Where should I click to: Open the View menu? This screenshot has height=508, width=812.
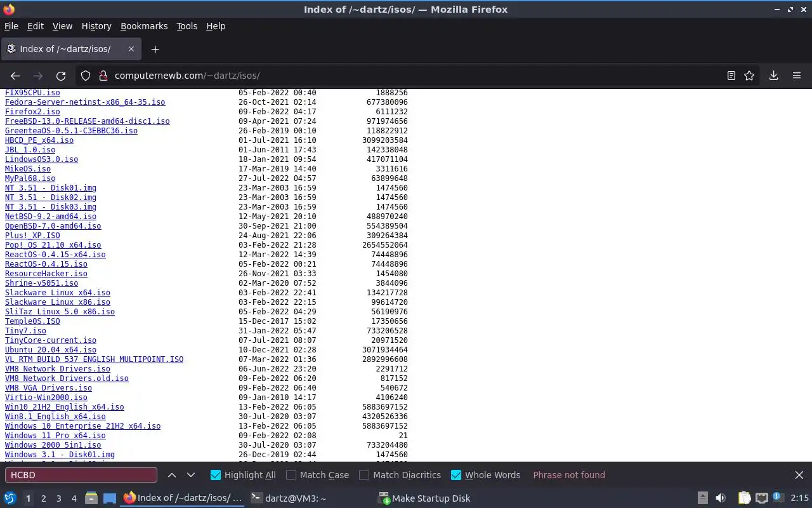62,26
